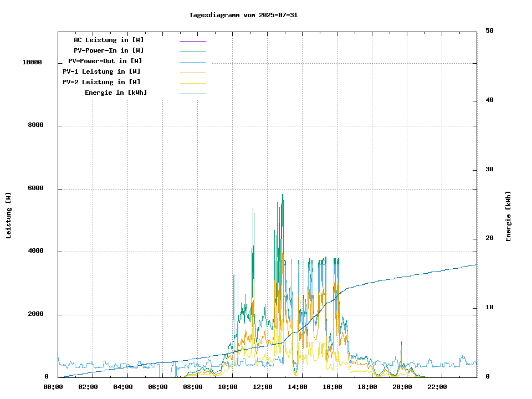The width and height of the screenshot is (532, 399).
Task: Click the left axis title Leistung [W]
Action: (8, 215)
